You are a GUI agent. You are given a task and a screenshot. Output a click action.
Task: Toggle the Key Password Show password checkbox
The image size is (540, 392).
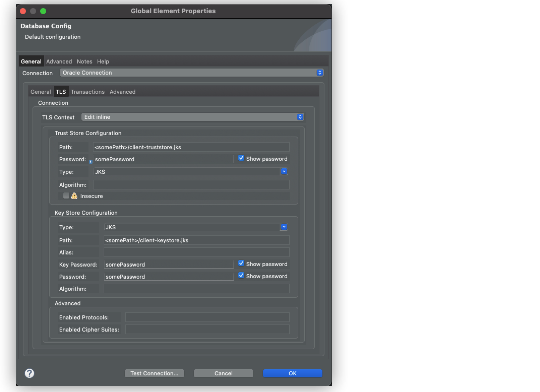point(241,264)
